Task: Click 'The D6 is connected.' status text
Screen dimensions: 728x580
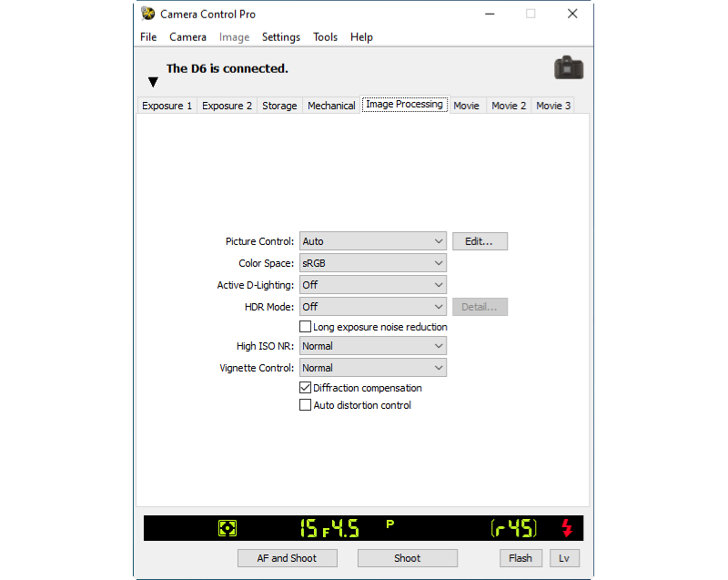Action: 227,68
